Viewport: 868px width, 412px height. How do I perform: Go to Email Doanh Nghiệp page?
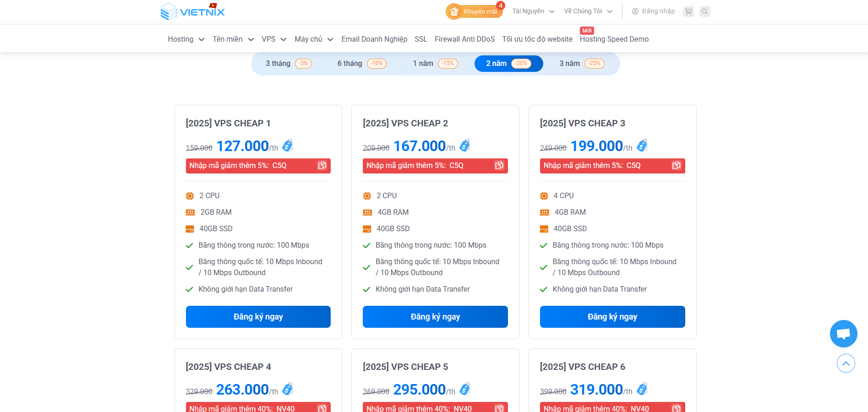(374, 39)
